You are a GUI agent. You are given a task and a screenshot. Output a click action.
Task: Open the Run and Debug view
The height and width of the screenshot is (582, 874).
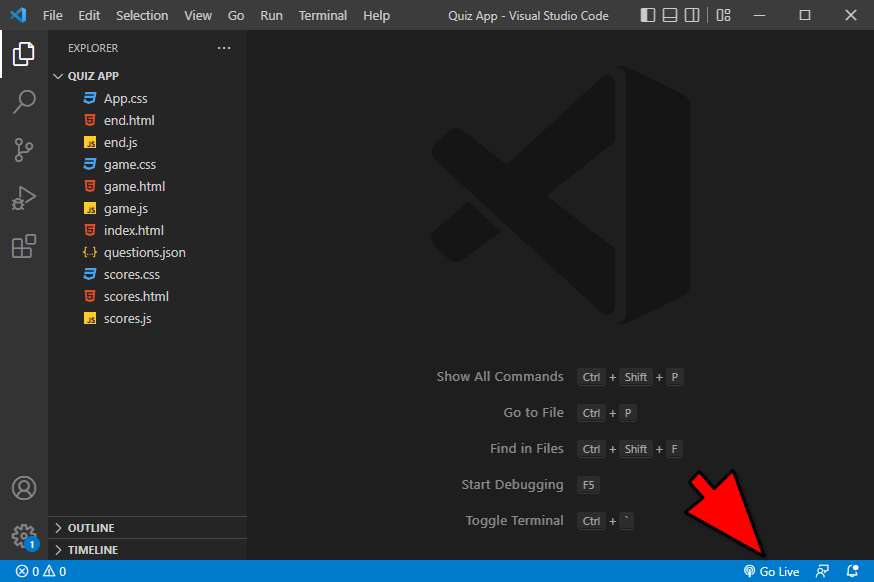23,198
